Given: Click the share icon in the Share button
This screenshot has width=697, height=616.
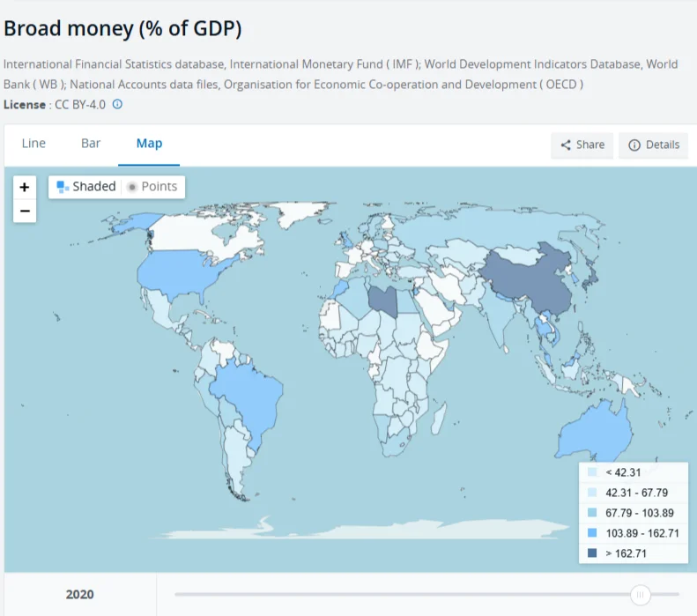Looking at the screenshot, I should point(566,145).
